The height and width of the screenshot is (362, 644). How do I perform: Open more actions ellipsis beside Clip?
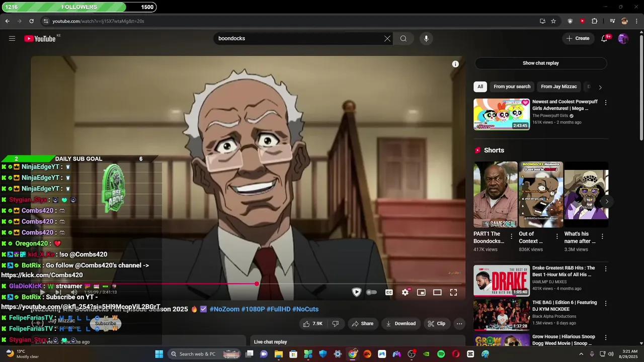click(459, 324)
